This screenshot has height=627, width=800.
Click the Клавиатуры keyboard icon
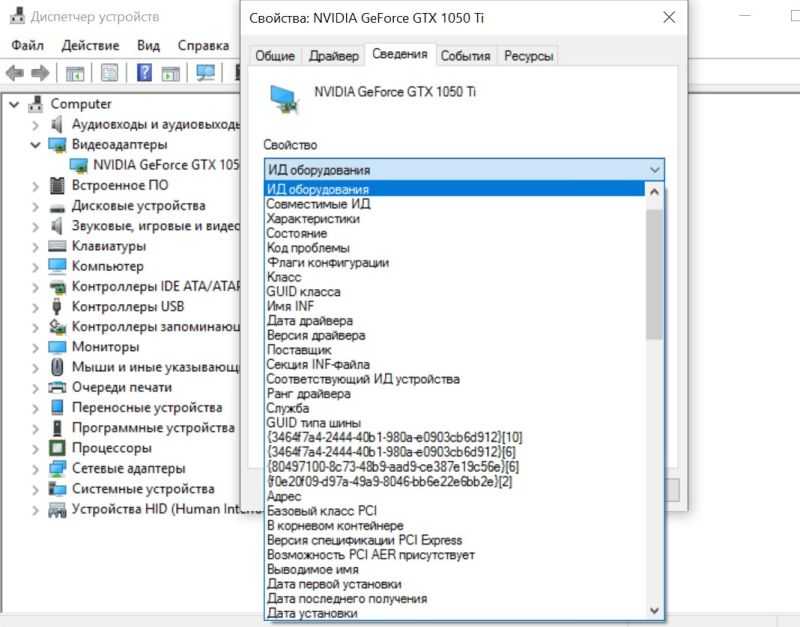pos(57,246)
